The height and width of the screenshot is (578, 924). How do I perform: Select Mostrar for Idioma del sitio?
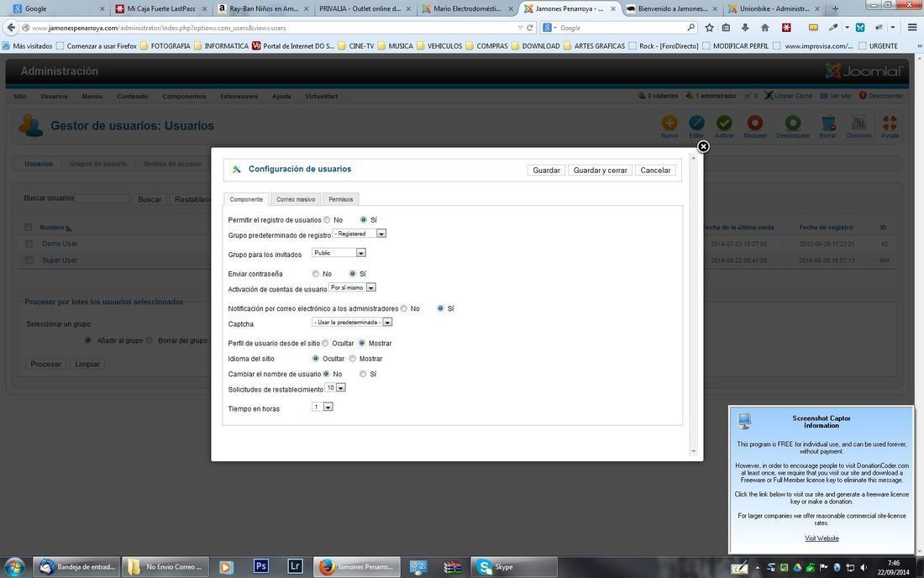coord(353,359)
